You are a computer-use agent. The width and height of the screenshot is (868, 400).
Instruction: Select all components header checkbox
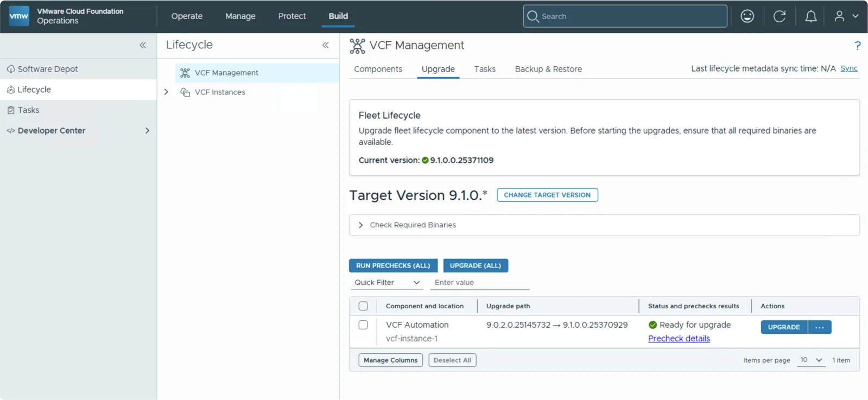pyautogui.click(x=363, y=306)
